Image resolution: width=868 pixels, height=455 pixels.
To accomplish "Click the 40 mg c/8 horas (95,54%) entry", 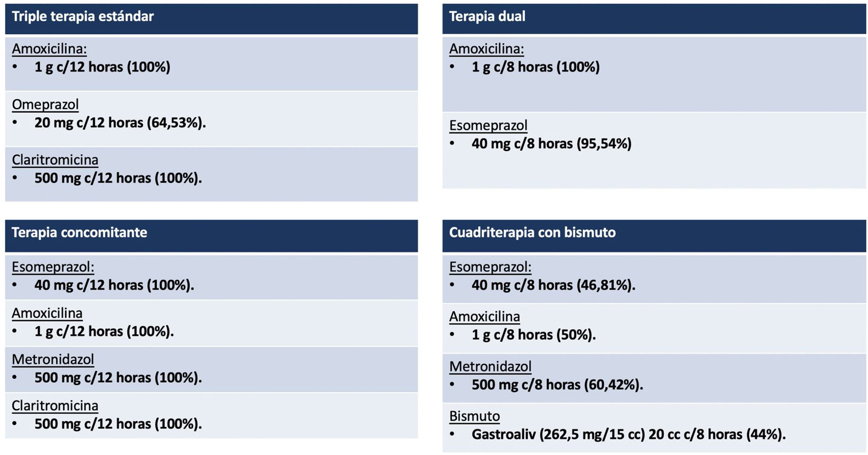I will pyautogui.click(x=551, y=144).
